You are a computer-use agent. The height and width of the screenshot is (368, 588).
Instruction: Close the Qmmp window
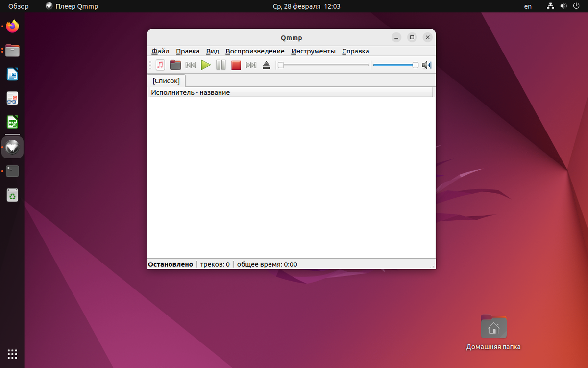click(428, 37)
